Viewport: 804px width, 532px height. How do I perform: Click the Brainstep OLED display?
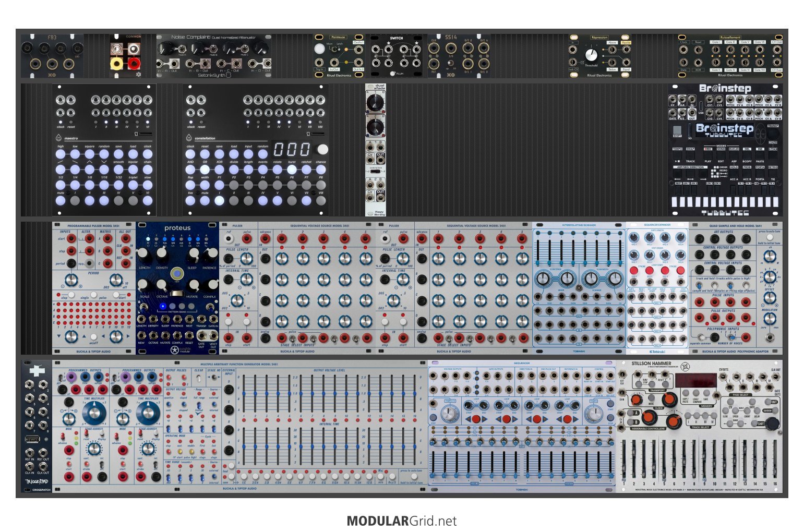tap(725, 130)
